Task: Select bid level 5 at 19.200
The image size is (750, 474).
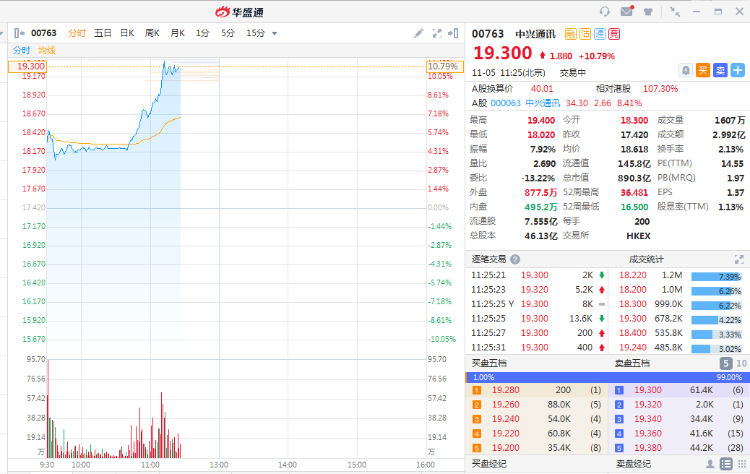Action: pyautogui.click(x=537, y=448)
